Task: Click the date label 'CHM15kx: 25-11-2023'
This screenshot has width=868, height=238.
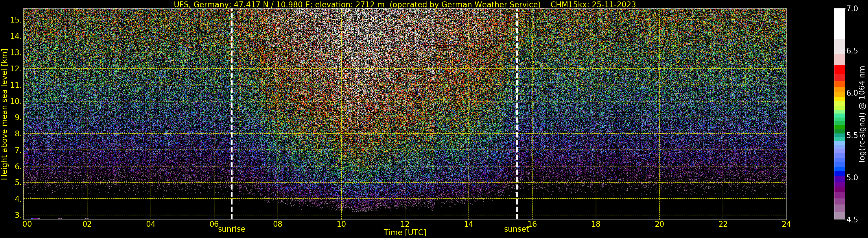Action: pos(593,4)
